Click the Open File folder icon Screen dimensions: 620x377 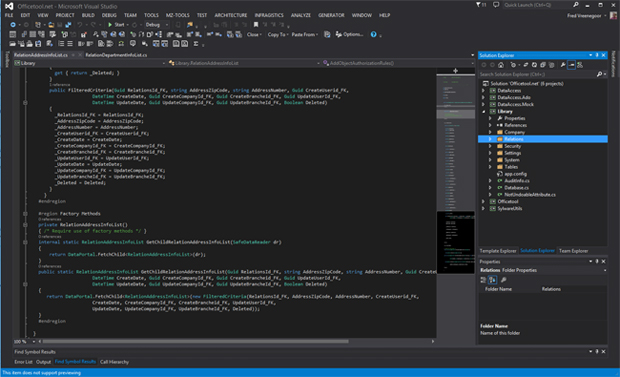(51, 25)
